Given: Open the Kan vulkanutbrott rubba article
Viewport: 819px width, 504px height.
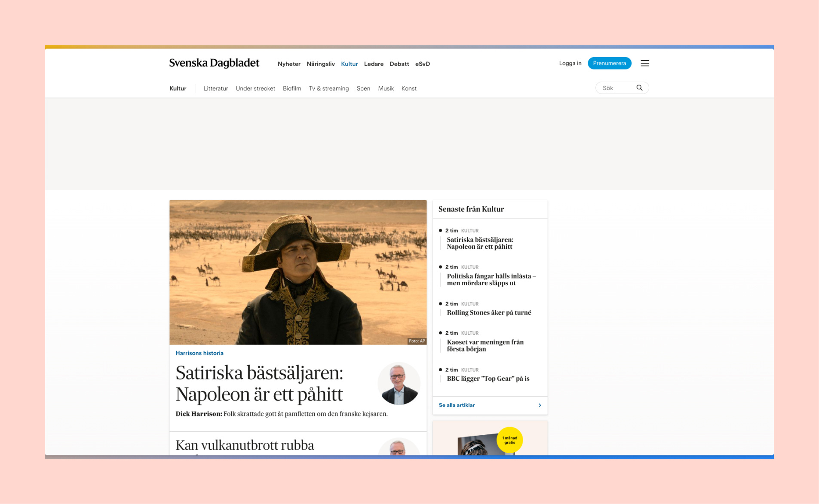Looking at the screenshot, I should [245, 445].
